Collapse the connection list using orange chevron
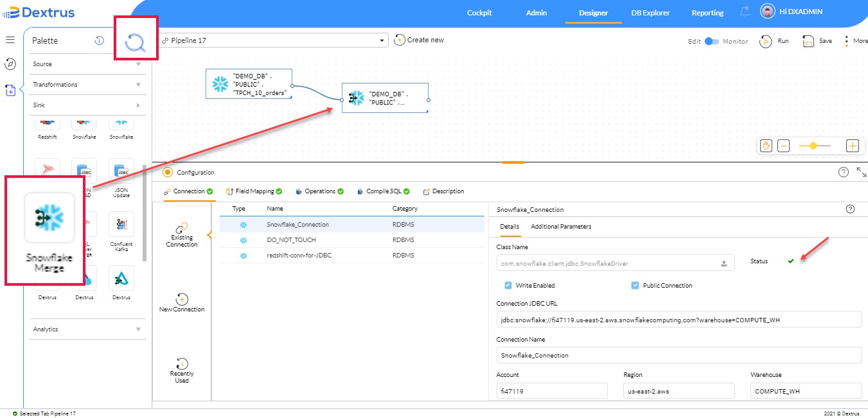868x418 pixels. tap(209, 236)
